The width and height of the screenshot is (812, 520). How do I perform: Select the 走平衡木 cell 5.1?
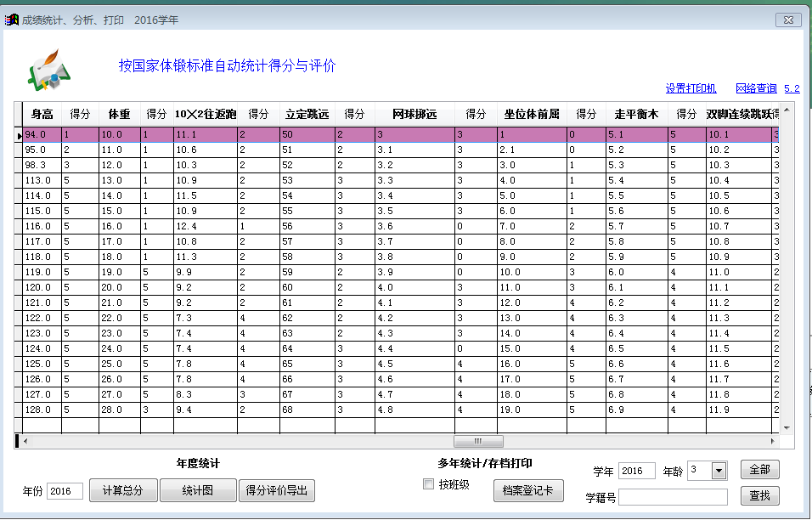(x=637, y=134)
